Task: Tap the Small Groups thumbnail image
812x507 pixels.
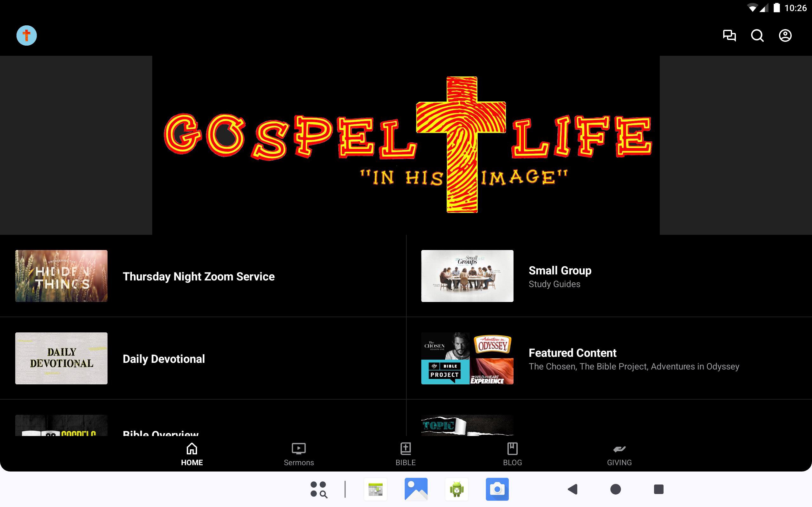Action: [x=467, y=276]
